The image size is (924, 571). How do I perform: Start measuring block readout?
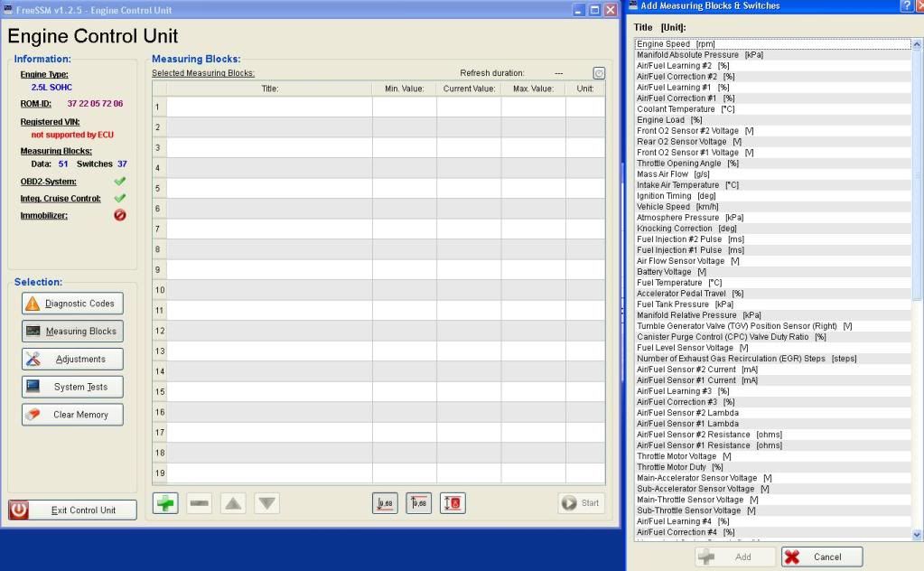(x=581, y=502)
